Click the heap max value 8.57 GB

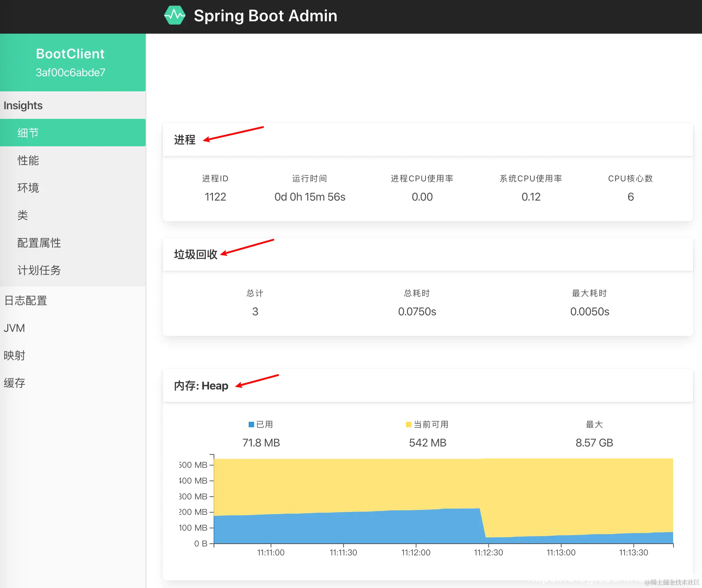[594, 443]
